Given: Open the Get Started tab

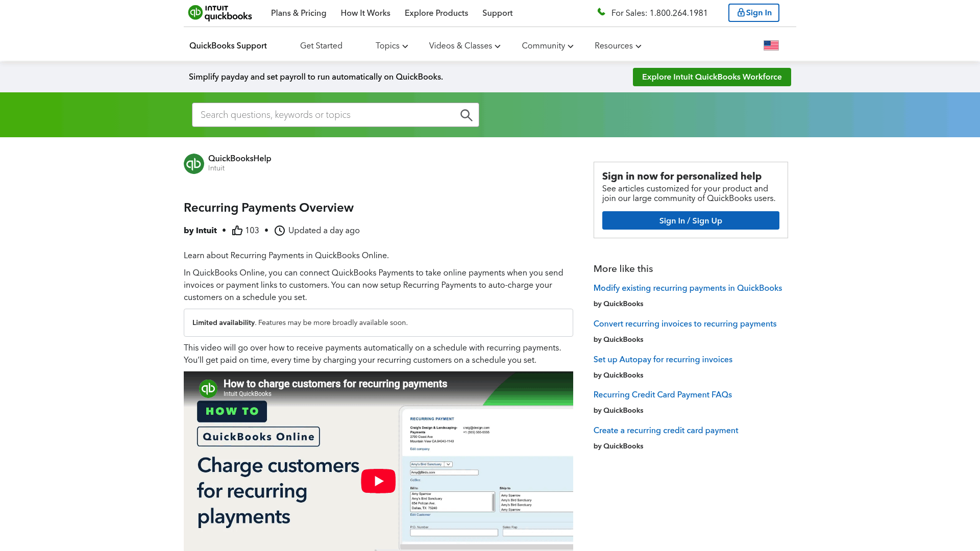Looking at the screenshot, I should tap(321, 46).
